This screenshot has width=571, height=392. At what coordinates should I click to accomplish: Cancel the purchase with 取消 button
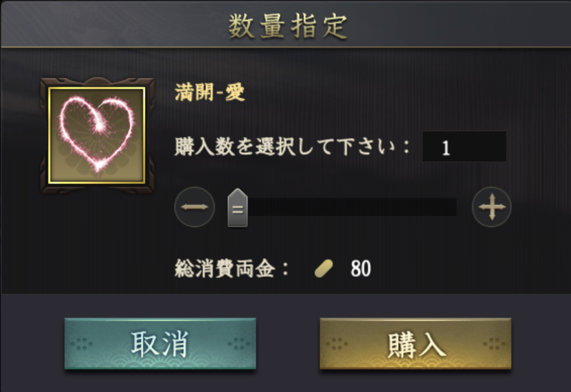(x=160, y=344)
